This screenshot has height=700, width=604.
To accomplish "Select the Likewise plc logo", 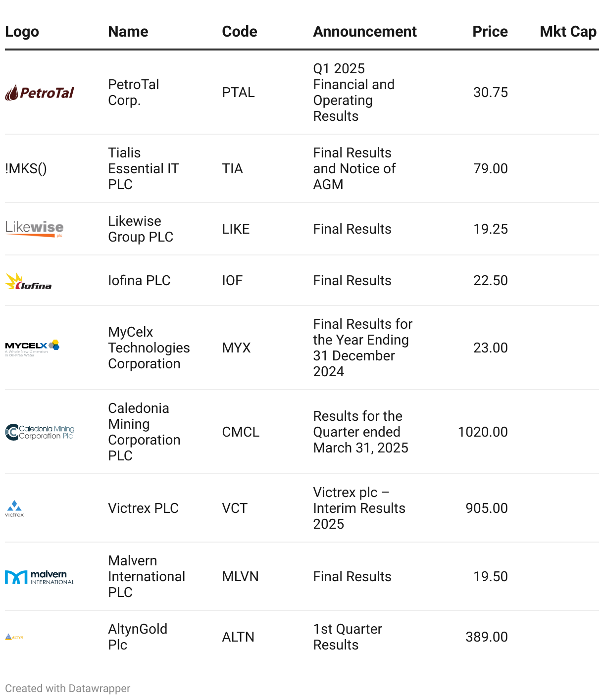I will [34, 229].
